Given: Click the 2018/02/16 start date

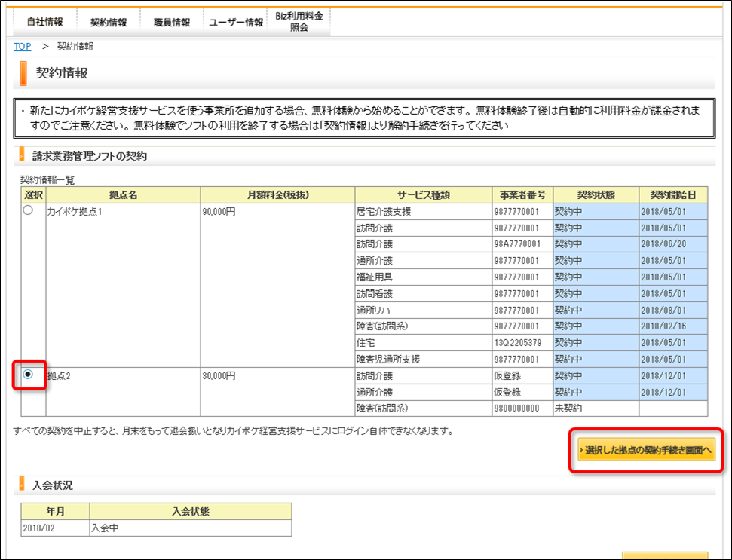Looking at the screenshot, I should click(663, 326).
